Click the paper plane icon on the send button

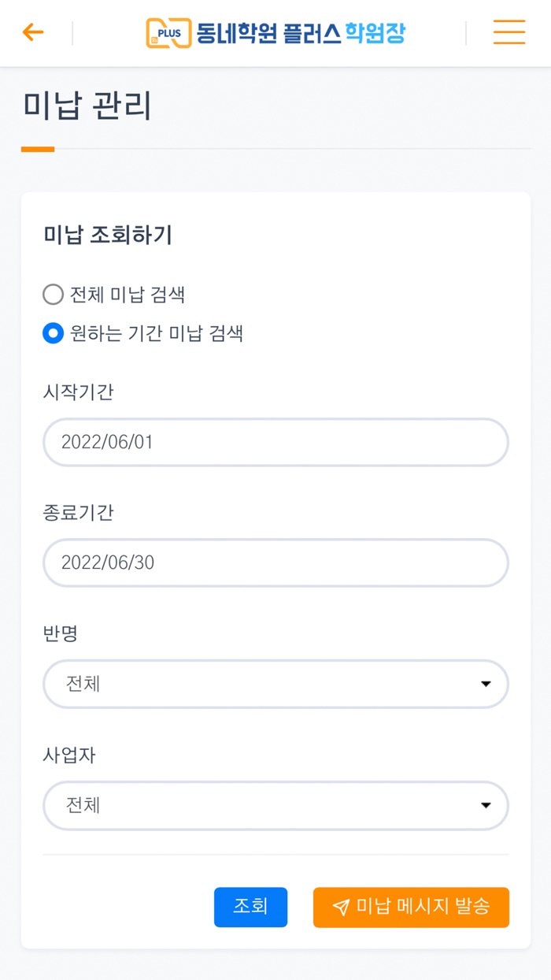coord(340,908)
